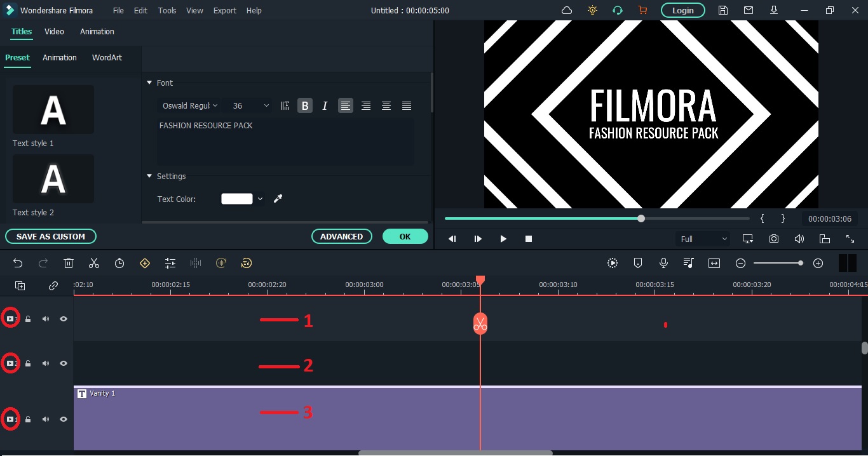Open the cloud storage icon

click(567, 10)
